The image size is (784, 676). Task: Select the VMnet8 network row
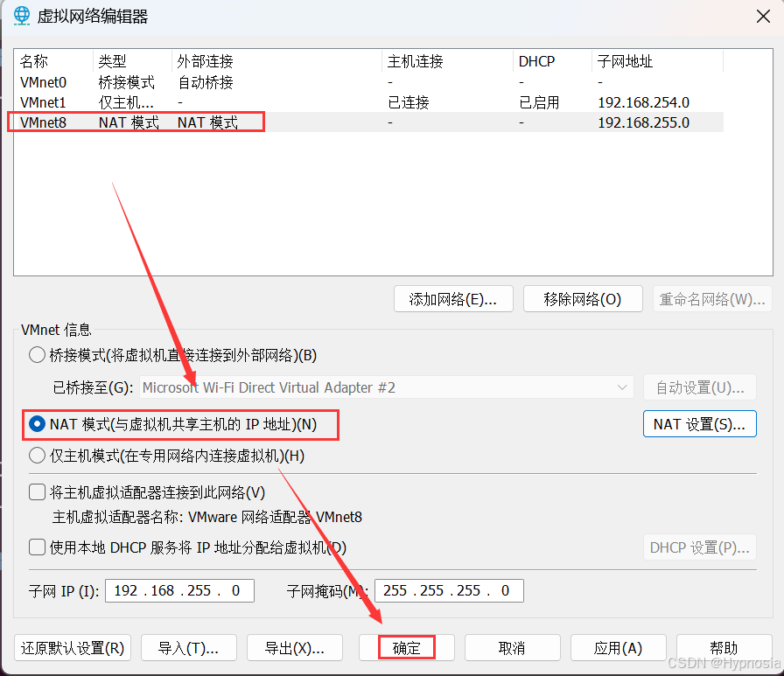(368, 122)
